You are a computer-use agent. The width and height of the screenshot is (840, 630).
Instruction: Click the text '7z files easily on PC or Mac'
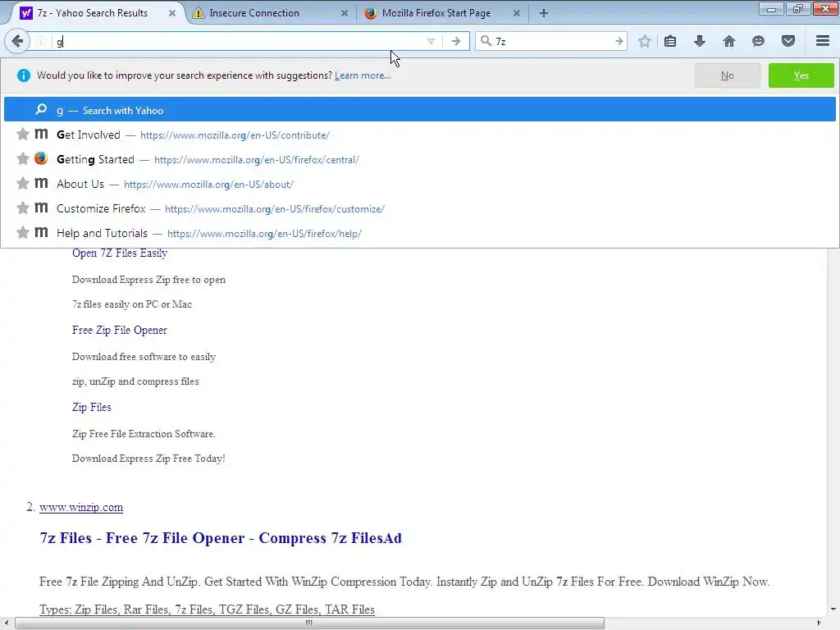pyautogui.click(x=132, y=304)
